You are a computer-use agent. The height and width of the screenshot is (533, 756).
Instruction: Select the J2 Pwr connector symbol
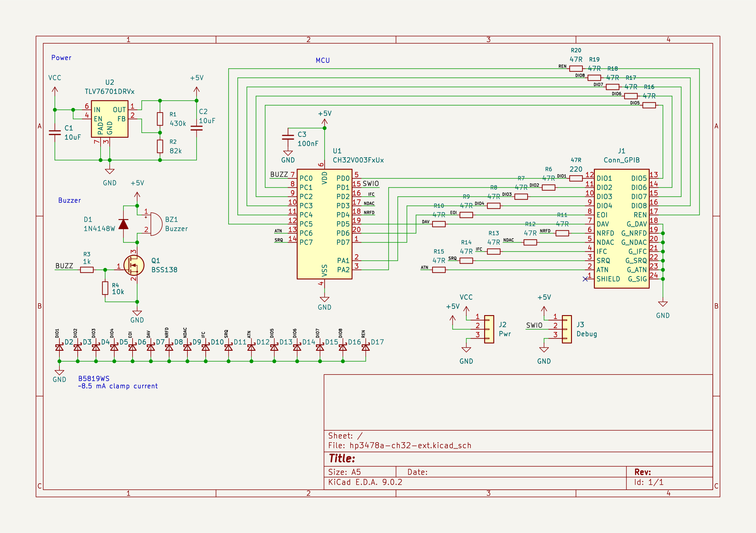pos(489,329)
